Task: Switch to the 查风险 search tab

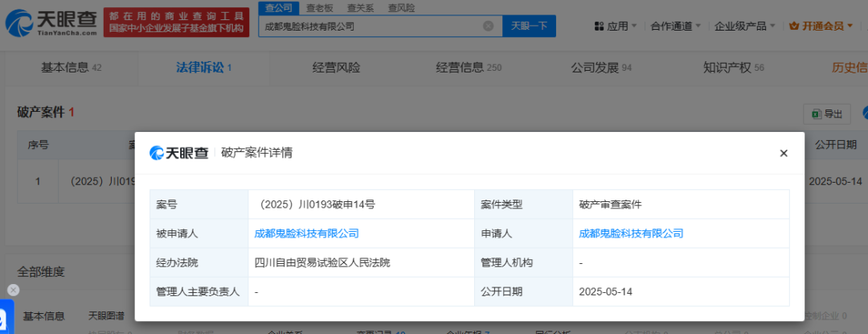Action: click(401, 7)
